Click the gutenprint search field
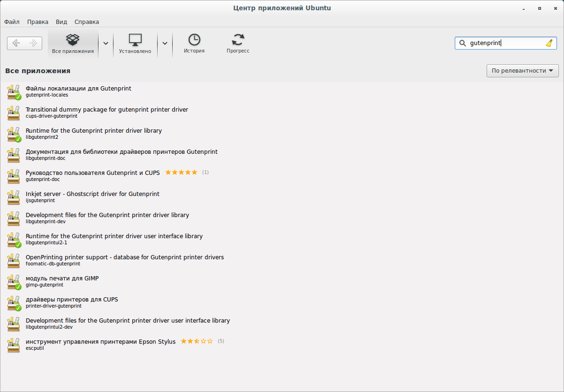Image resolution: width=564 pixels, height=392 pixels. (506, 43)
